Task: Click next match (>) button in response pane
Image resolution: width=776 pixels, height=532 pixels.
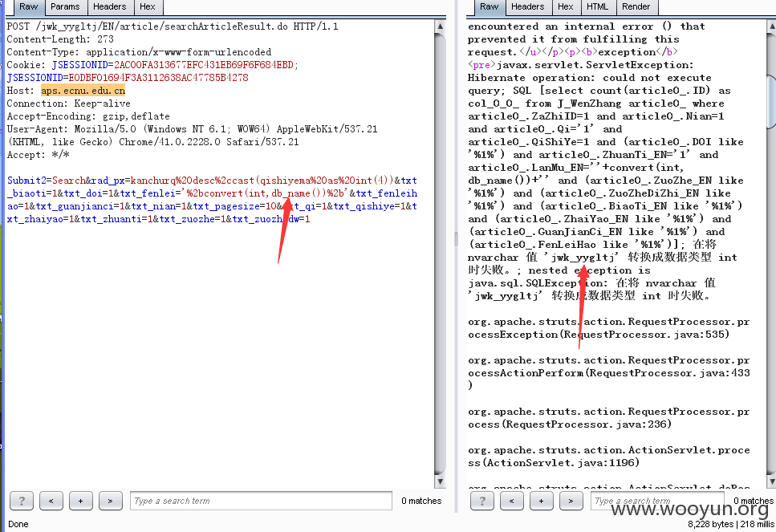Action: [571, 501]
